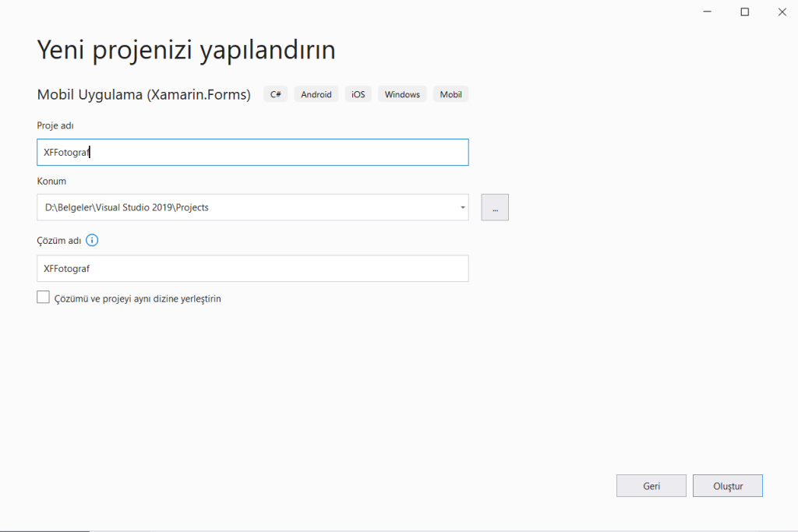
Task: Focus the Proje adı text field
Action: click(x=252, y=153)
